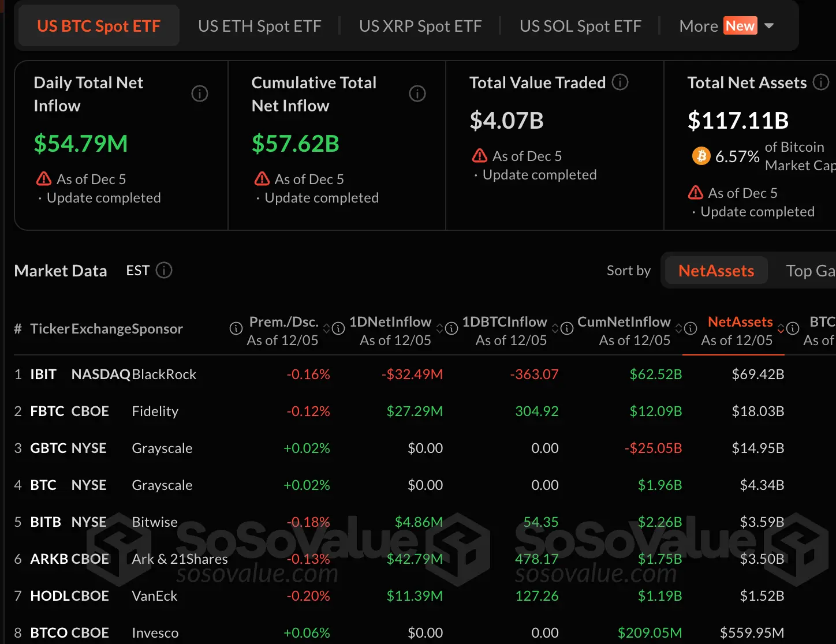Click FBTC's $27.29M net inflow cell
Image resolution: width=836 pixels, height=644 pixels.
[x=415, y=411]
